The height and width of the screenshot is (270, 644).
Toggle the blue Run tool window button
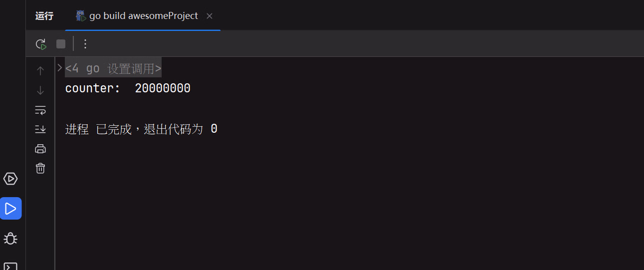click(10, 209)
